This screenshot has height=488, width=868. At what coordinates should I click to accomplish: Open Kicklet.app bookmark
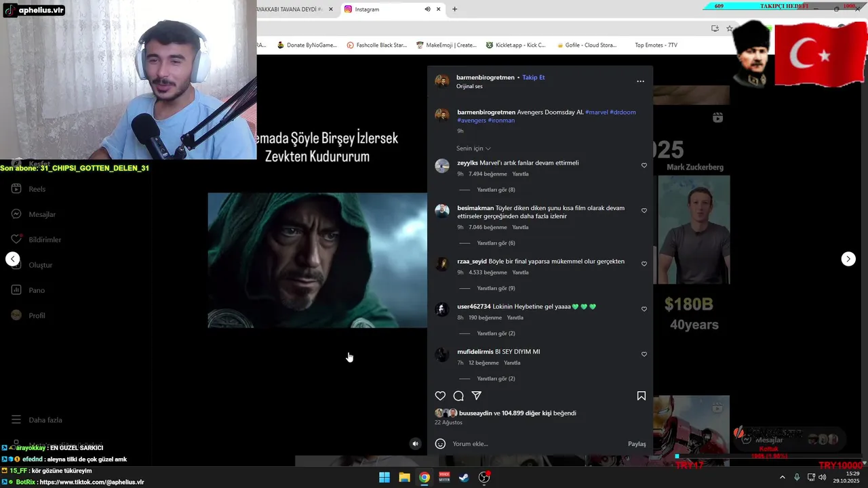tap(515, 45)
